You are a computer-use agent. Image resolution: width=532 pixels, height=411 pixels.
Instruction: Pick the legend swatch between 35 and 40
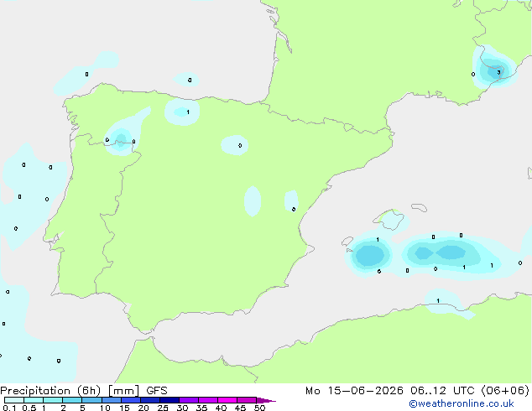pos(208,400)
